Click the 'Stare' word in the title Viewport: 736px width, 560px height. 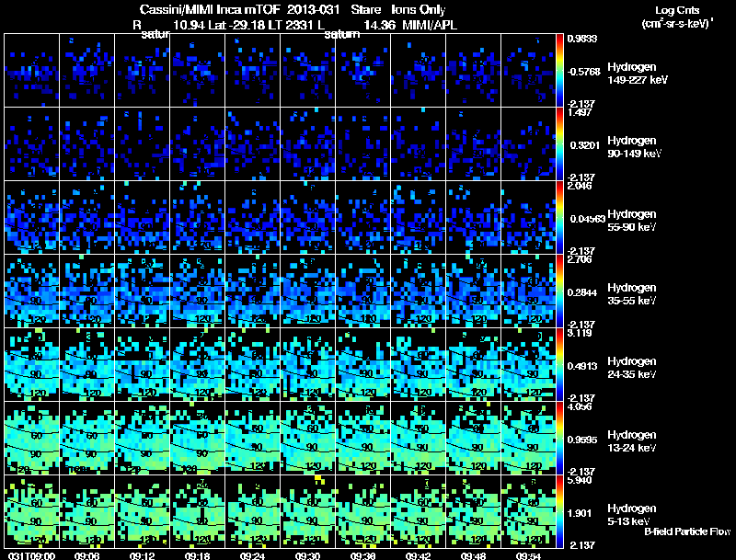(365, 10)
